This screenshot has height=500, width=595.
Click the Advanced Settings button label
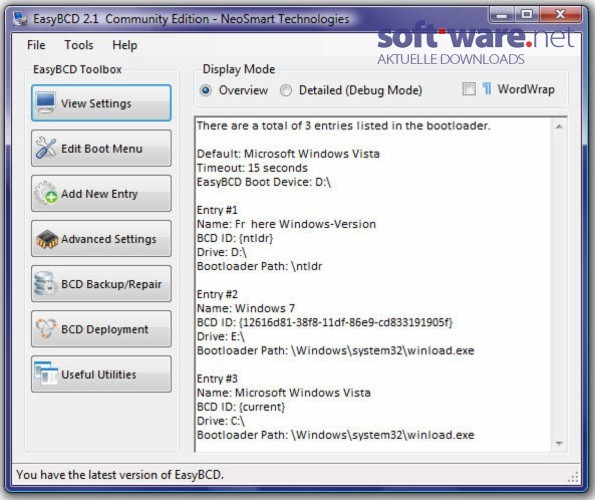pos(109,239)
